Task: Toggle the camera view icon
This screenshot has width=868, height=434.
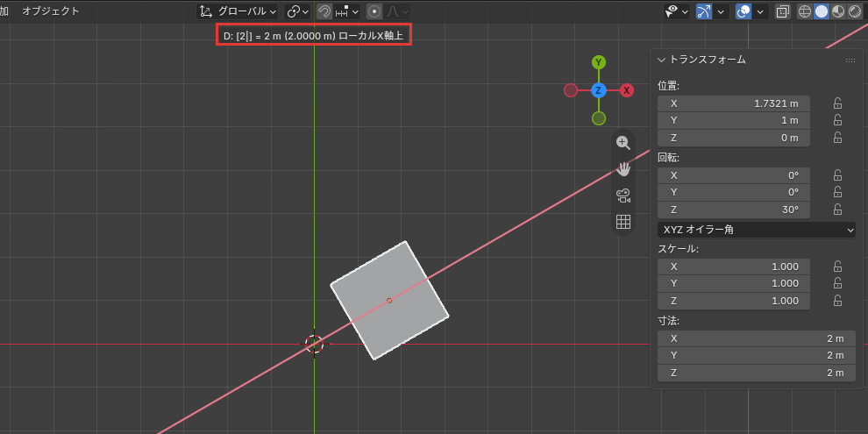Action: (623, 196)
